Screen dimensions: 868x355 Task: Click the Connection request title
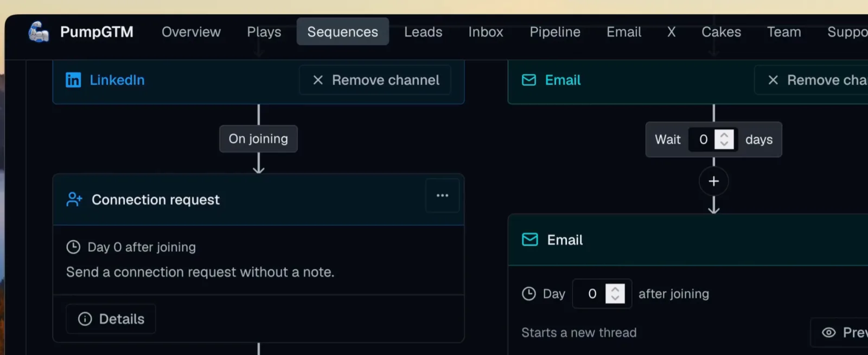pos(156,200)
